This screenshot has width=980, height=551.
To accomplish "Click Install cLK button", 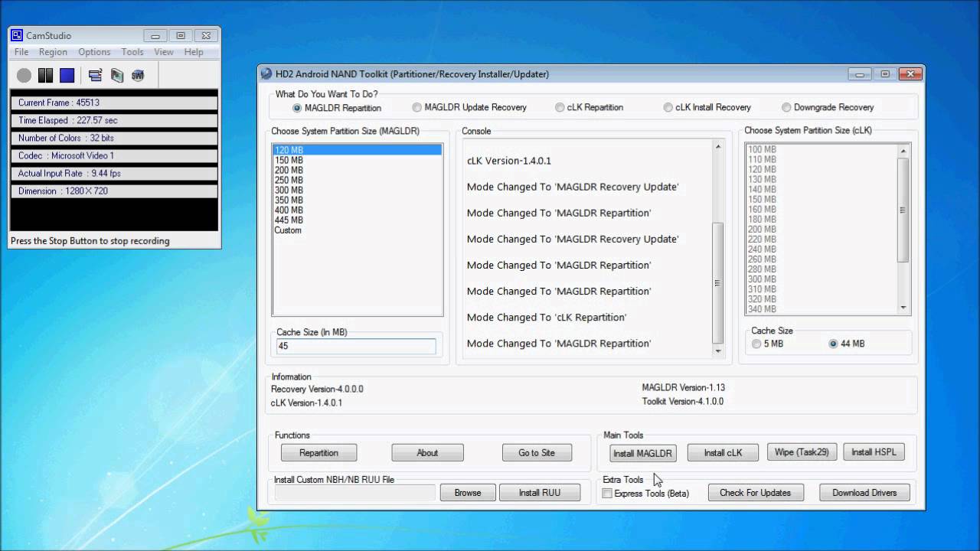I will coord(724,453).
